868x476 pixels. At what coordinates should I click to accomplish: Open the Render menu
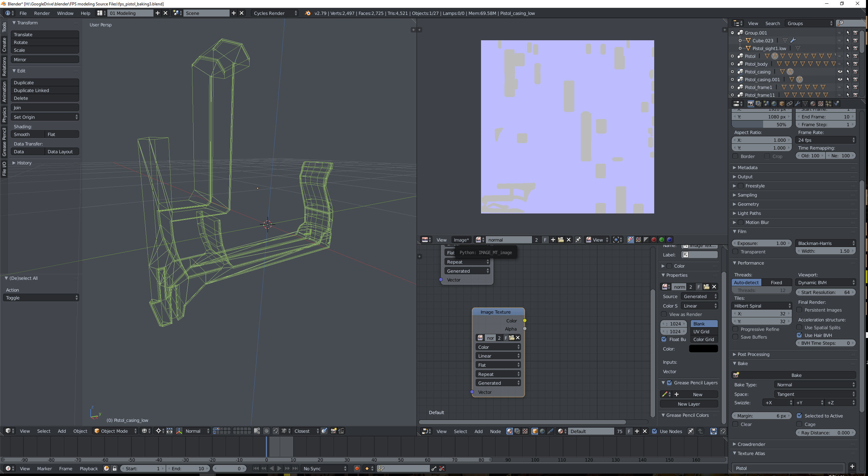[x=42, y=13]
